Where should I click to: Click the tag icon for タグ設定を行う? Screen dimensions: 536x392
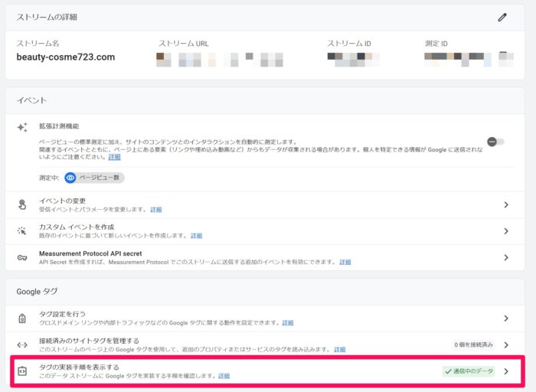click(22, 318)
